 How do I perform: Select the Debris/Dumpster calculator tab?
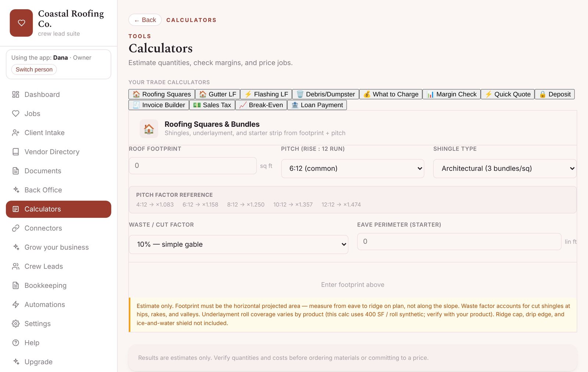326,94
